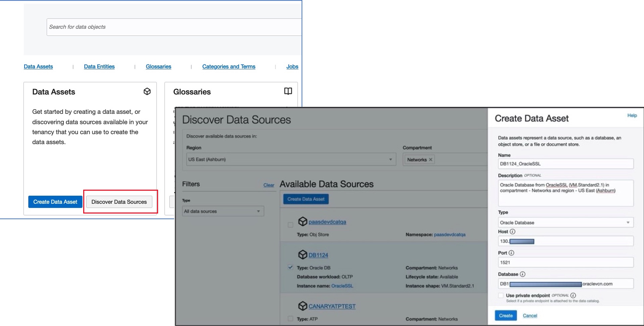This screenshot has width=644, height=326.
Task: Enable Use private endpoint checkbox
Action: (501, 295)
